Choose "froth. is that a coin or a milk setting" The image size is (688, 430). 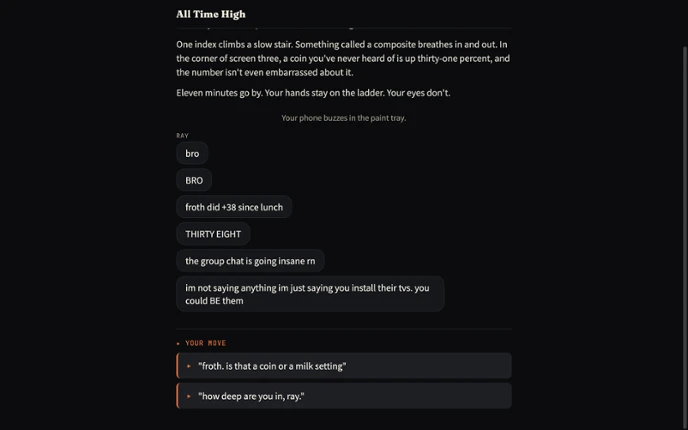[344, 366]
